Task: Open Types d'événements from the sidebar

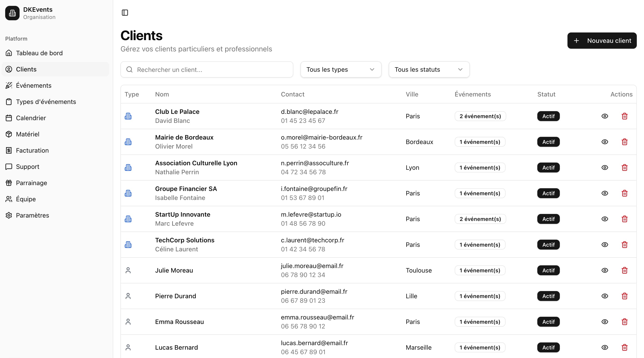Action: click(x=46, y=102)
